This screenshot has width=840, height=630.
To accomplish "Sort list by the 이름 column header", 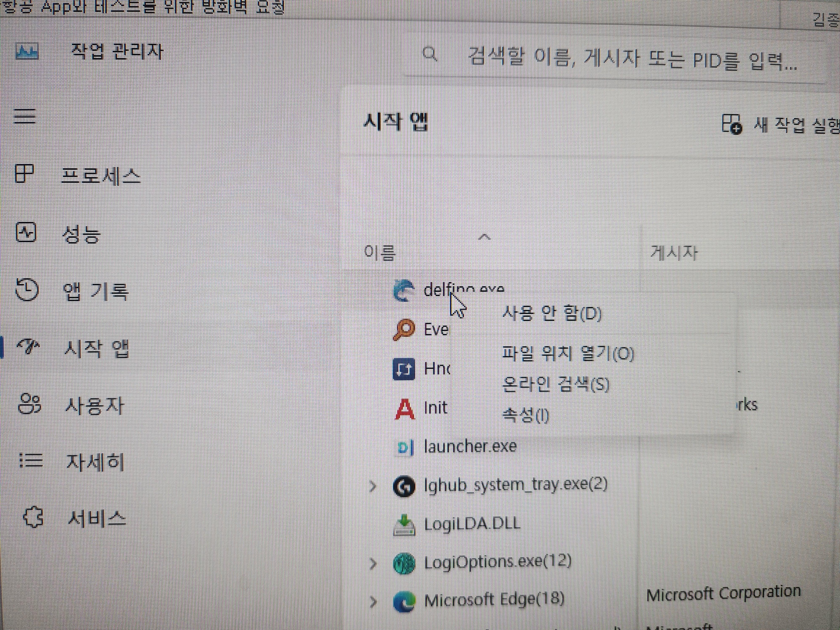I will coord(380,253).
